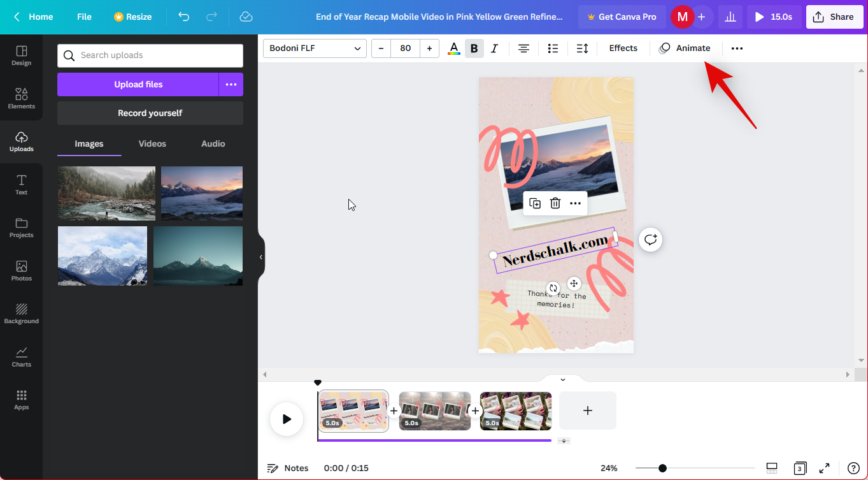Select the foggy forest river upload image
The width and height of the screenshot is (868, 480).
tap(106, 193)
